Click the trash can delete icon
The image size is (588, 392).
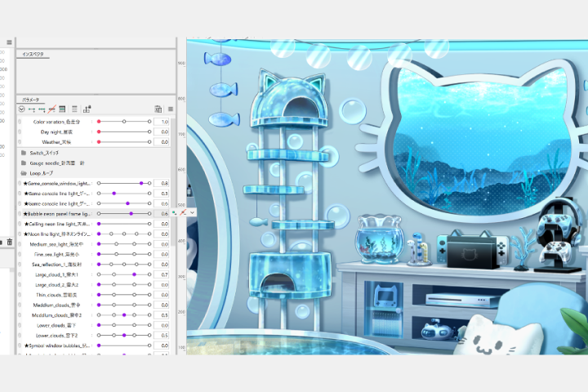pos(10,242)
